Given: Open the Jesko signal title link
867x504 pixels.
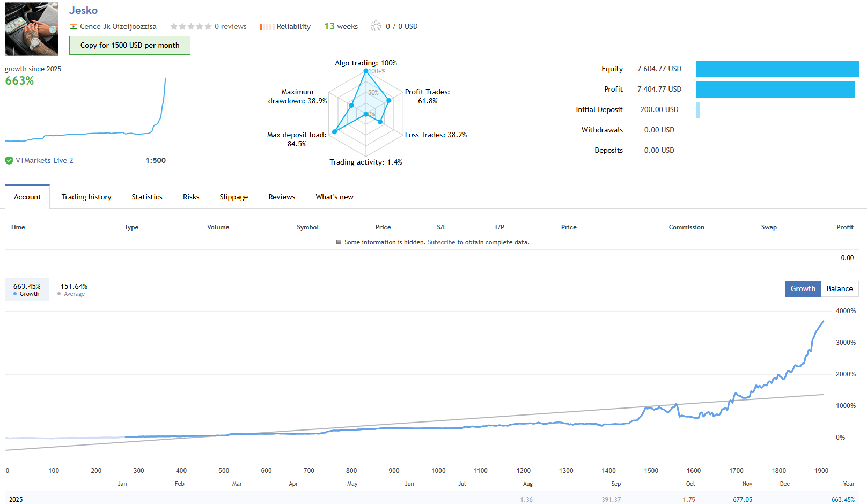Looking at the screenshot, I should 83,10.
